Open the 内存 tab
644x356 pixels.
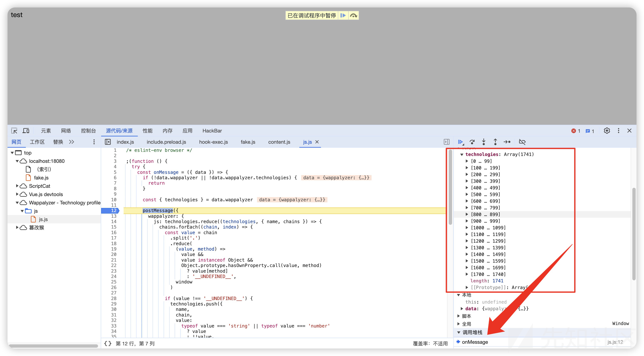coord(168,131)
